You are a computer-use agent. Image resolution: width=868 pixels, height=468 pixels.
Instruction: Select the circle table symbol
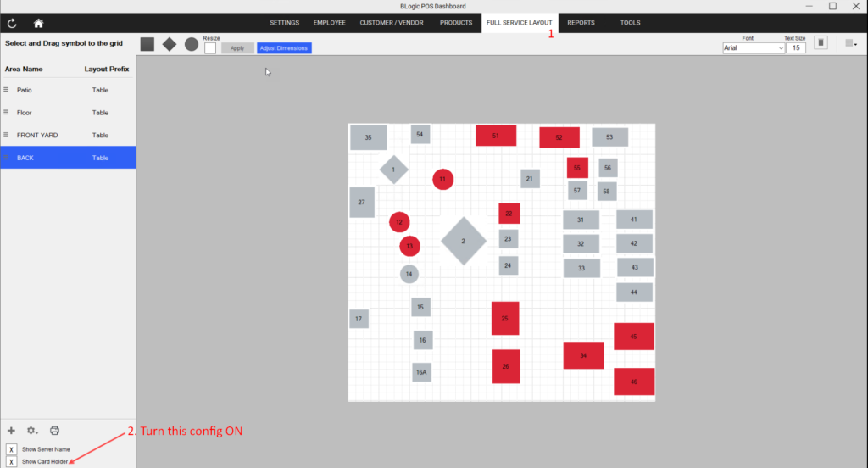[192, 44]
